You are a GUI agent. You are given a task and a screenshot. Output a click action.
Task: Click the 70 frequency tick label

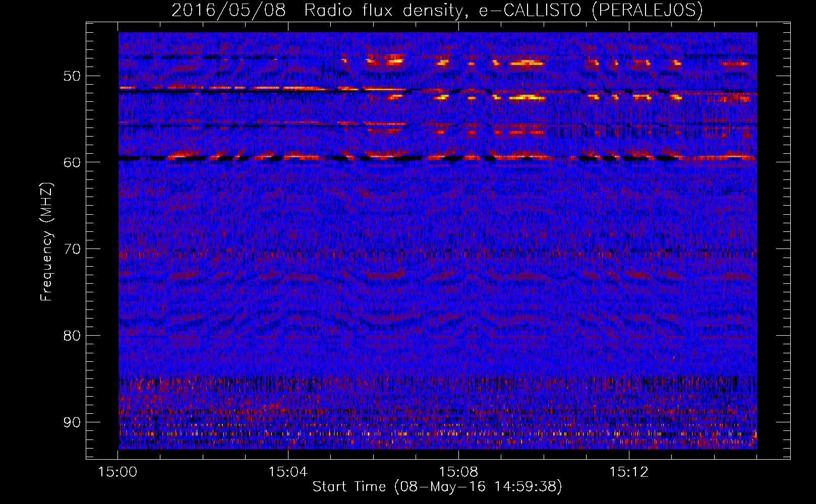click(x=72, y=249)
